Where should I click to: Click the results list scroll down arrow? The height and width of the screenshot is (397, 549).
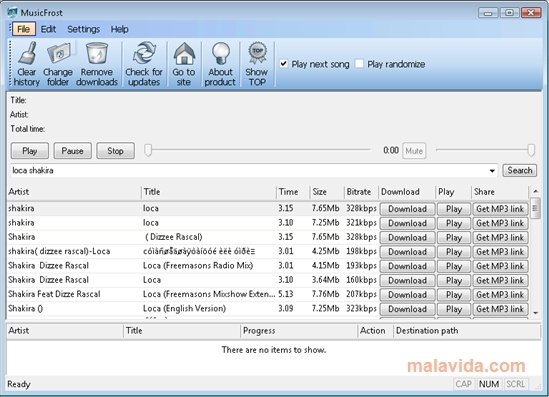tap(535, 313)
